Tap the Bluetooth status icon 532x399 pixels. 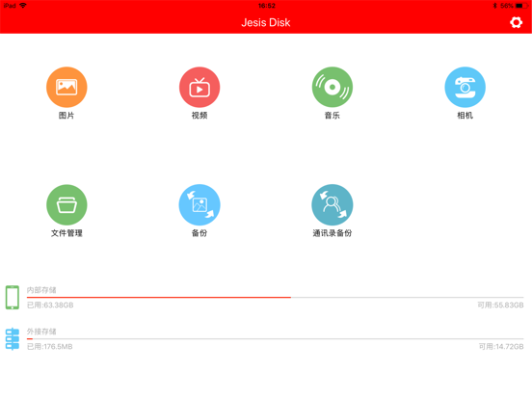(495, 6)
